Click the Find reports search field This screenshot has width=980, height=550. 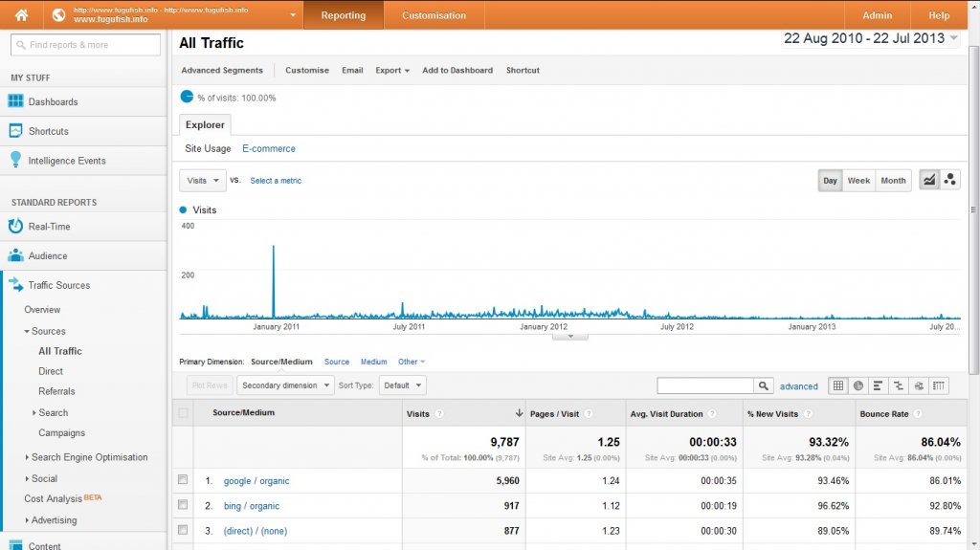85,45
